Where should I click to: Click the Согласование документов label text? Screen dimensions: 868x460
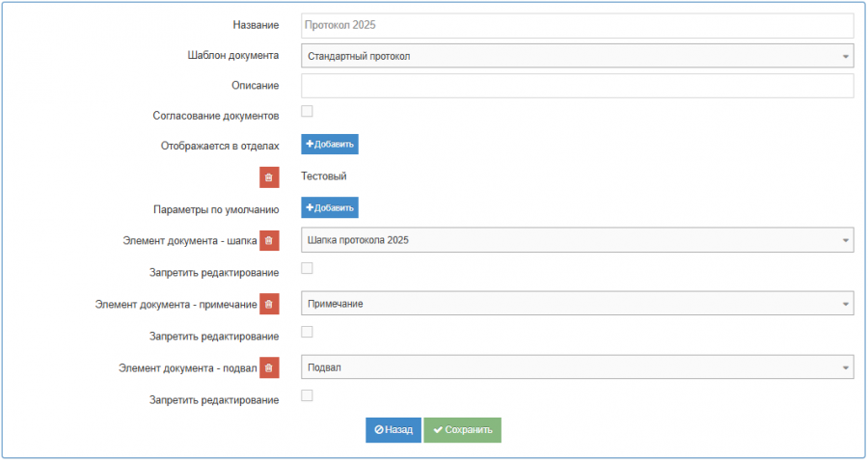point(216,116)
